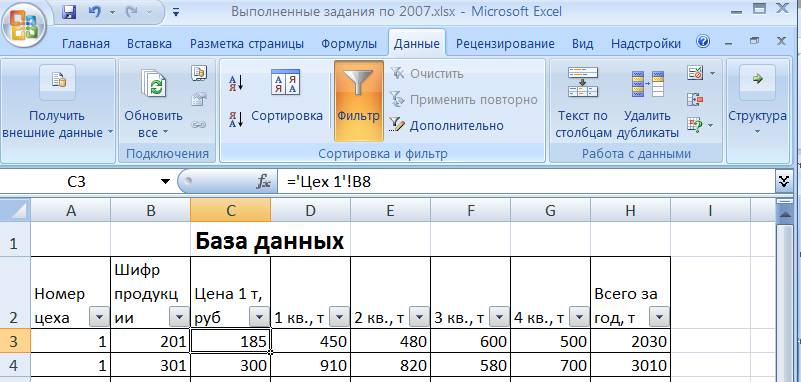Viewport: 801px width, 382px height.
Task: Open the what-if analysis icon
Action: click(695, 124)
